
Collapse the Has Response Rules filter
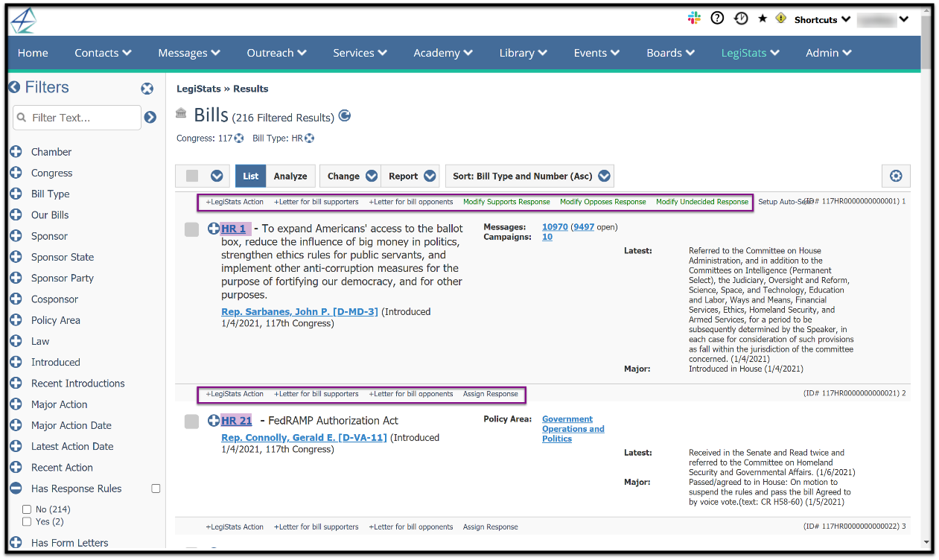16,489
